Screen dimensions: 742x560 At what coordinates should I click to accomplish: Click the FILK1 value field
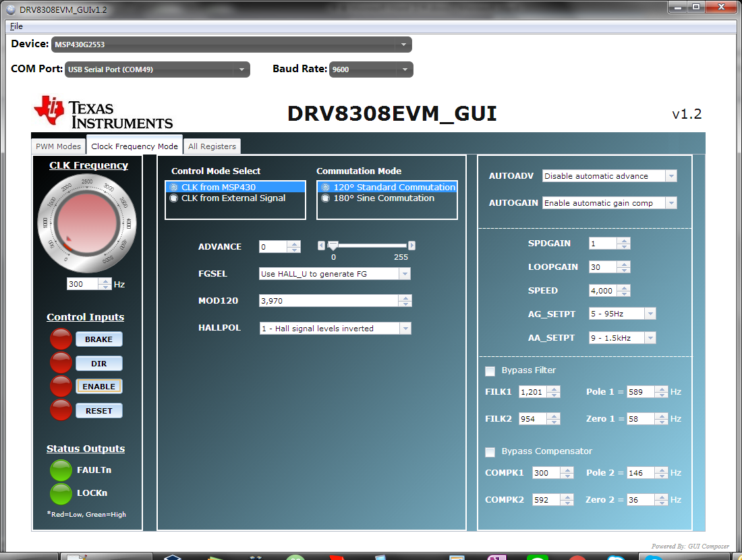[x=532, y=392]
